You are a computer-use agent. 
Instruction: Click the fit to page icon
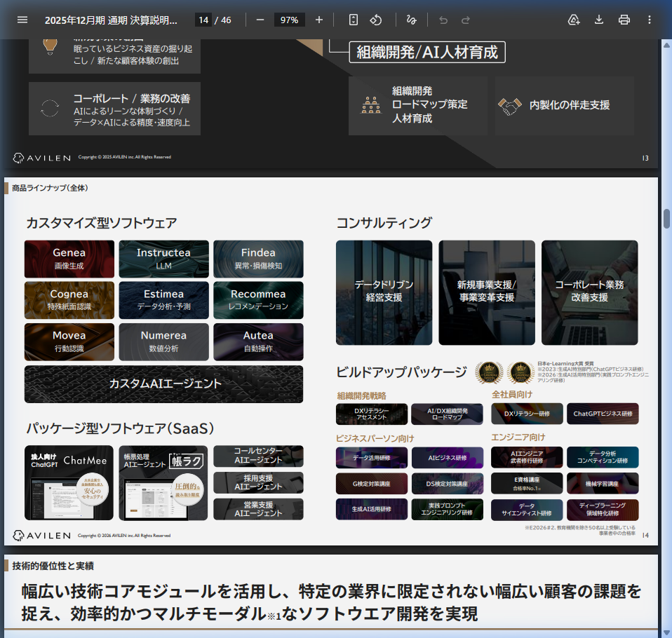(x=354, y=20)
